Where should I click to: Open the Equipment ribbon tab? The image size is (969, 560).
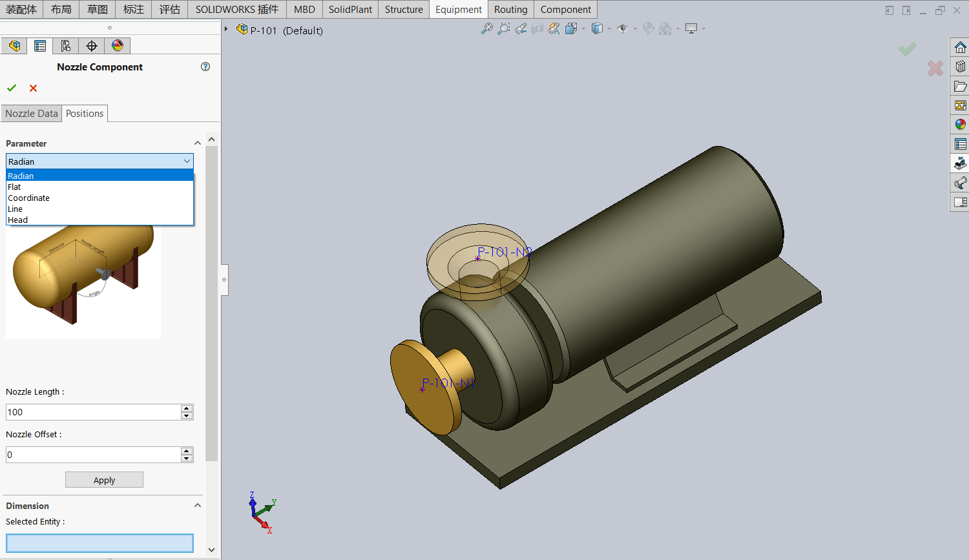[x=459, y=9]
